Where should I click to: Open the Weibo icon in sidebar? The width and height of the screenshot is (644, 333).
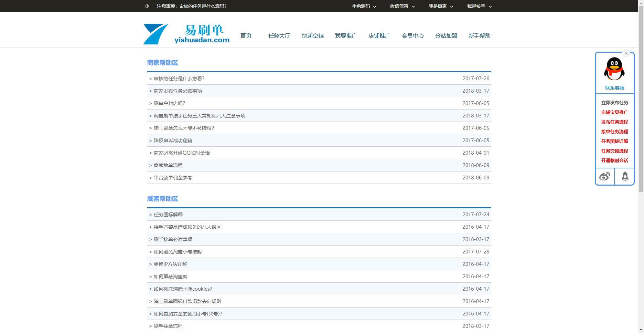(604, 177)
